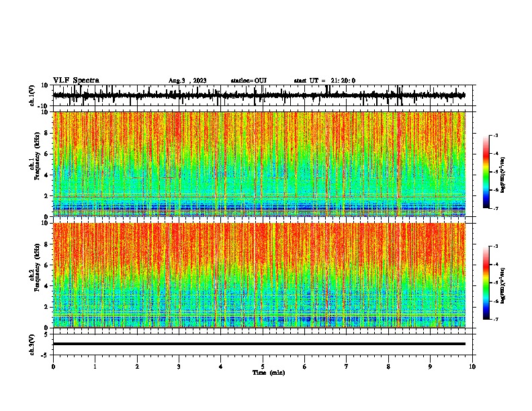Click the "station=OUI" header text
Viewport: 532px width, 411px height.
click(249, 81)
